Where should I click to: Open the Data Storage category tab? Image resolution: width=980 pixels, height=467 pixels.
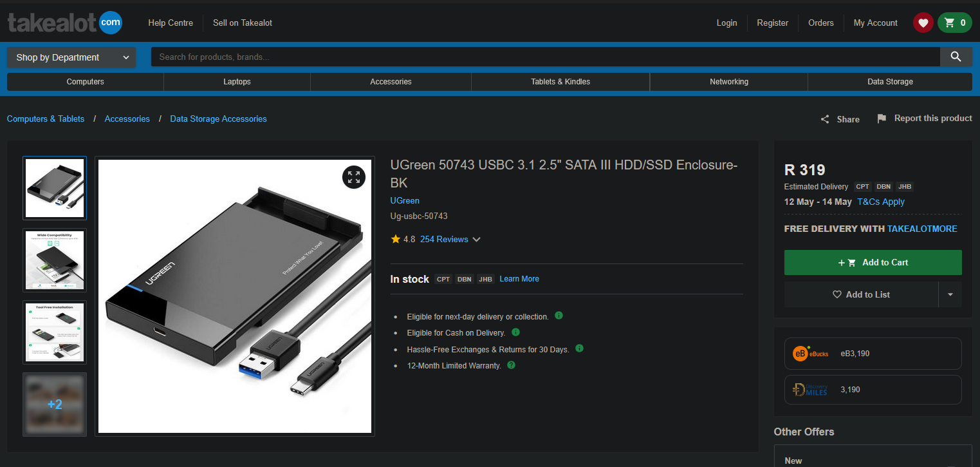point(890,82)
